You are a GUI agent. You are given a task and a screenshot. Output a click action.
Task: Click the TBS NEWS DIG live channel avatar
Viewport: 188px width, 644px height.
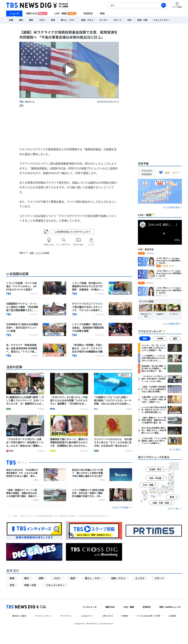coord(142,225)
